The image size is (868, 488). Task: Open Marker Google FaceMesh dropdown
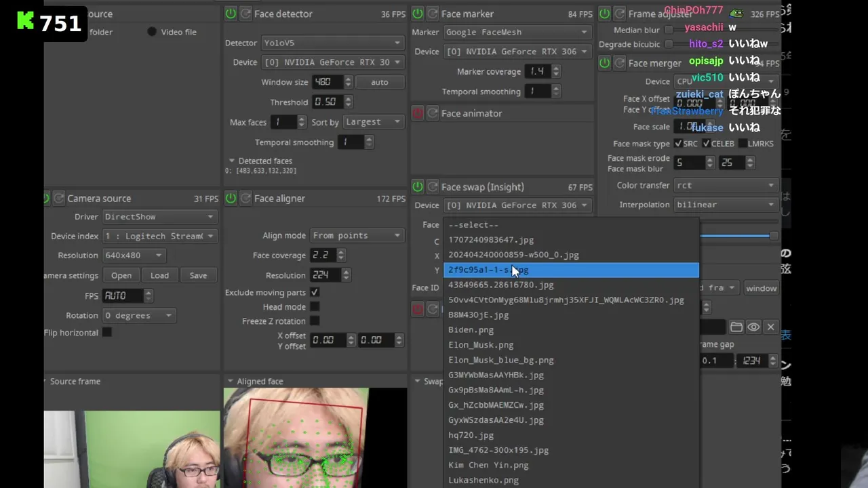tap(517, 32)
